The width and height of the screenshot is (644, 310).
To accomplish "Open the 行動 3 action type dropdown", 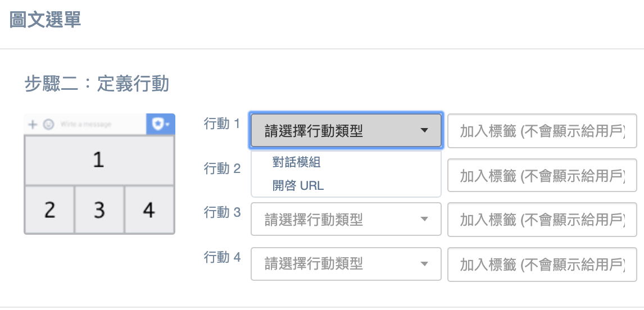I will point(346,219).
